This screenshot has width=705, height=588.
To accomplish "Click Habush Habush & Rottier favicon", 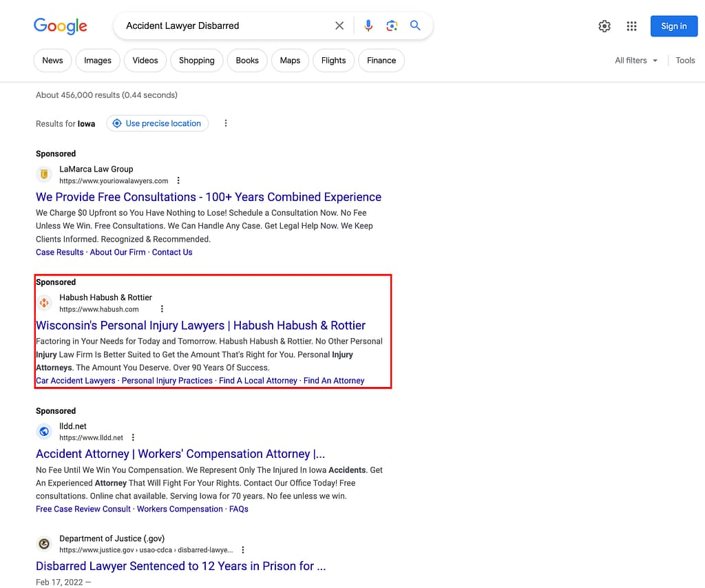I will pos(44,302).
